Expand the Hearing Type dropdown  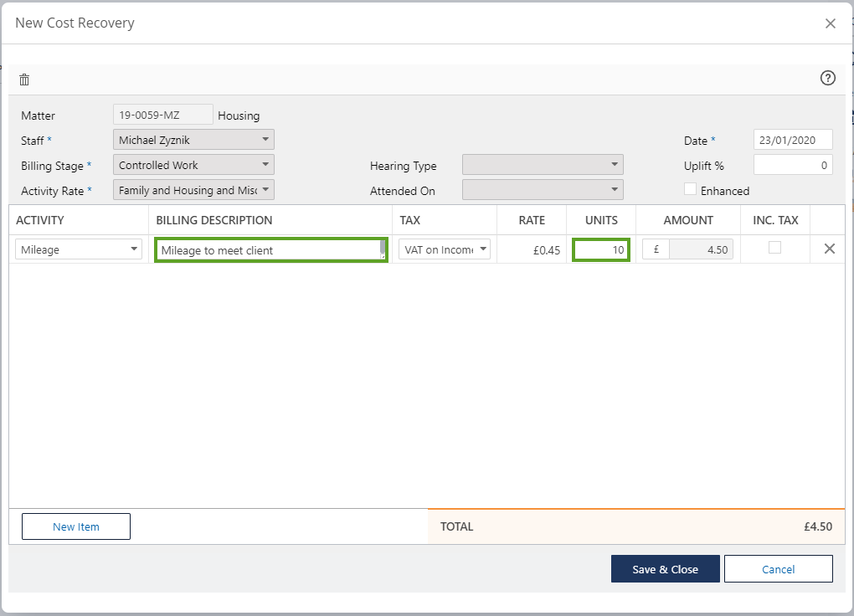coord(543,165)
